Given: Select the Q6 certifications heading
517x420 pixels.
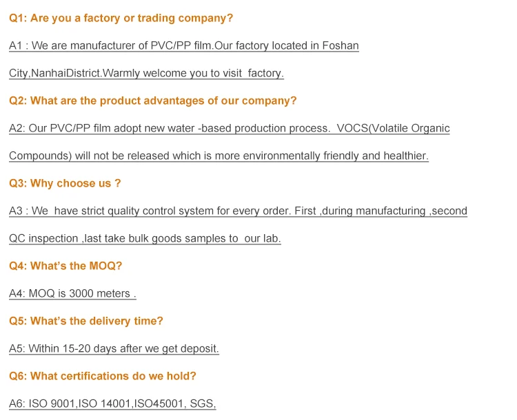Looking at the screenshot, I should coord(102,376).
